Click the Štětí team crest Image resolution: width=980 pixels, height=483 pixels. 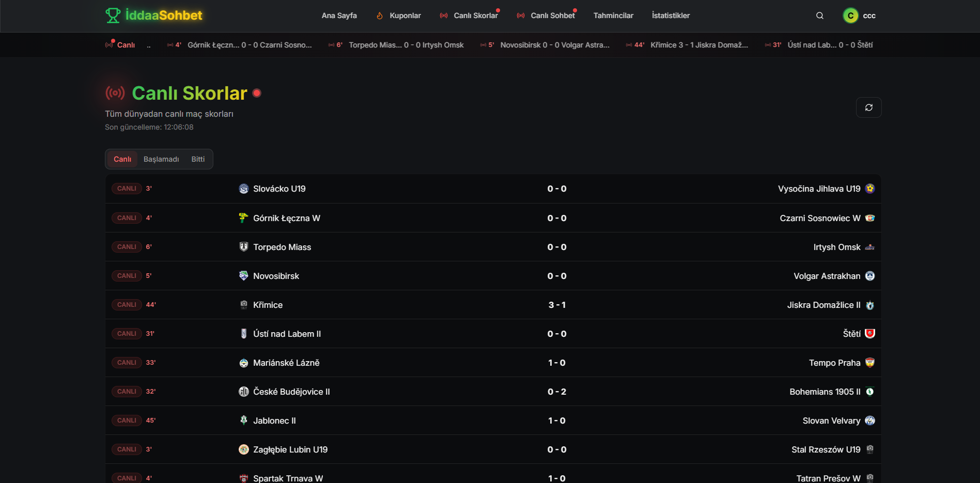tap(870, 334)
